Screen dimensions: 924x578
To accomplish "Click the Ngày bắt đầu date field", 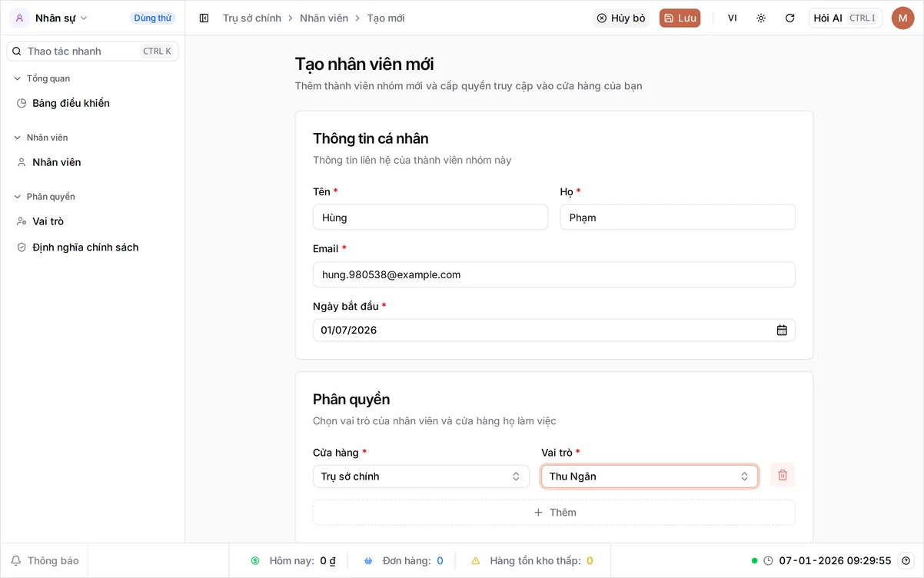I will (x=553, y=331).
